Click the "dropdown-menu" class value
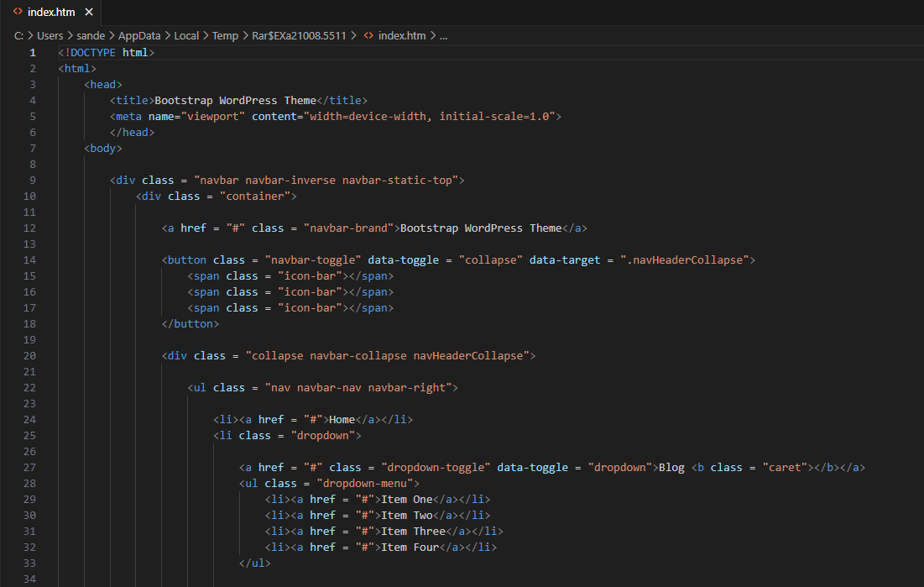 coord(365,483)
